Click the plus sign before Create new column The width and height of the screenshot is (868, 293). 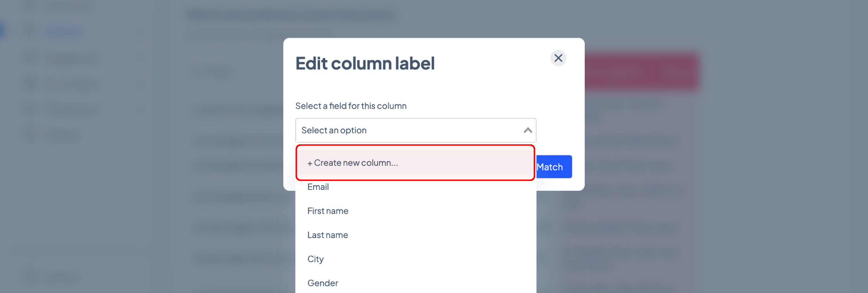pyautogui.click(x=310, y=163)
